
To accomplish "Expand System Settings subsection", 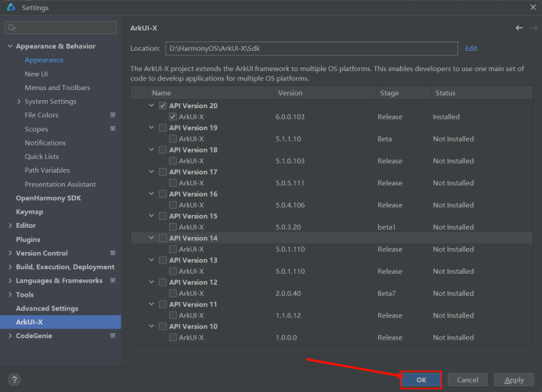I will pos(19,101).
